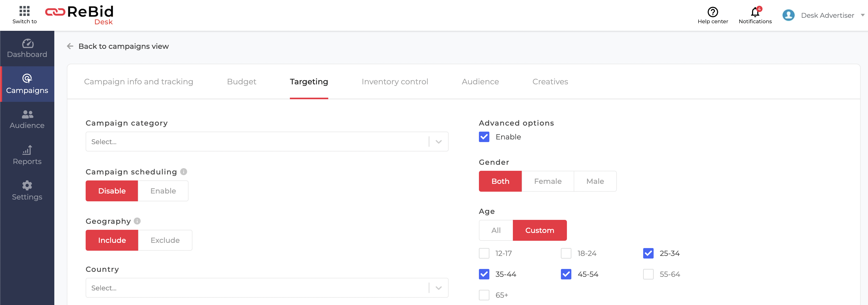Screen dimensions: 868x305
Task: Switch to Campaign info and tracking tab
Action: [x=138, y=81]
